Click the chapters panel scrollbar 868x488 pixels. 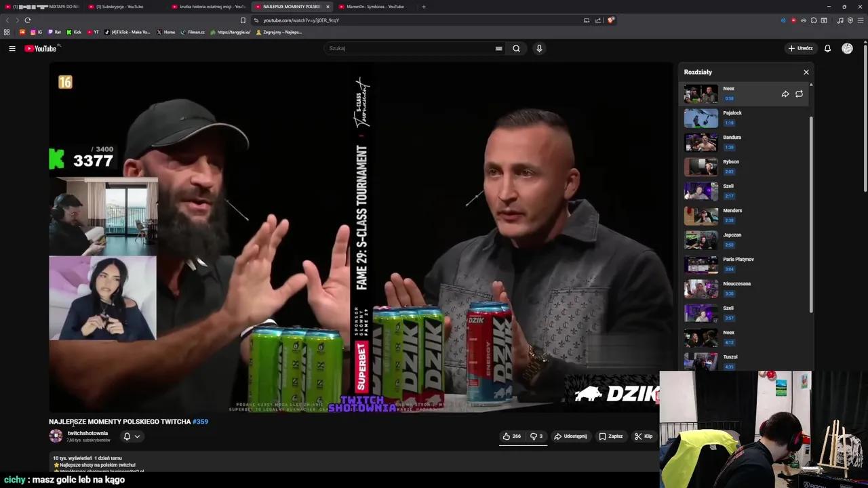pos(811,213)
